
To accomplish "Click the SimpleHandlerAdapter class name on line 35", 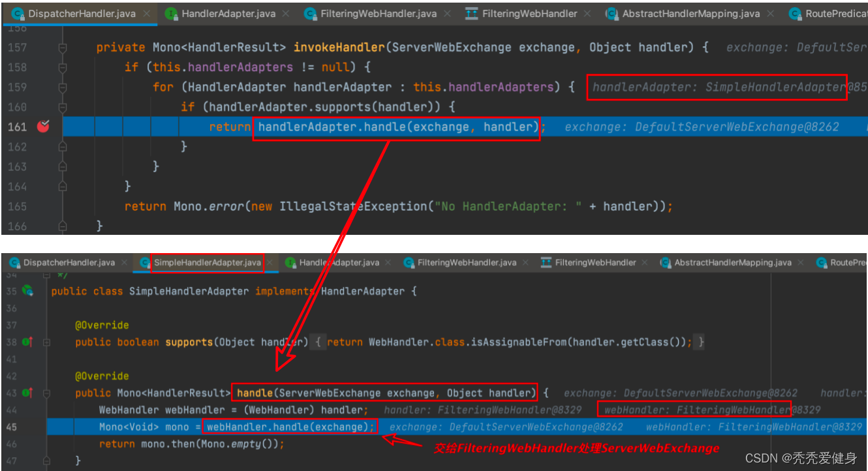I will click(x=189, y=291).
